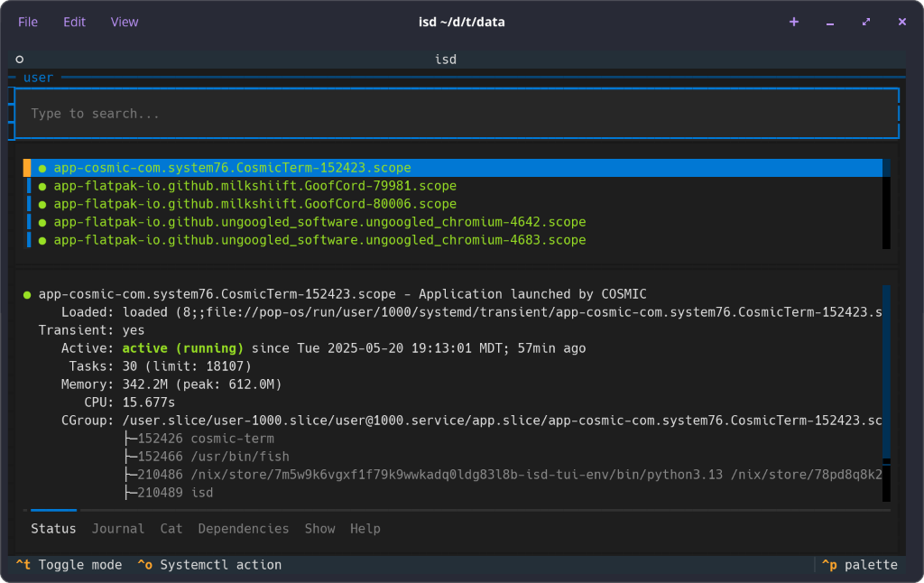Open the View menu
This screenshot has height=583, width=924.
[x=125, y=22]
